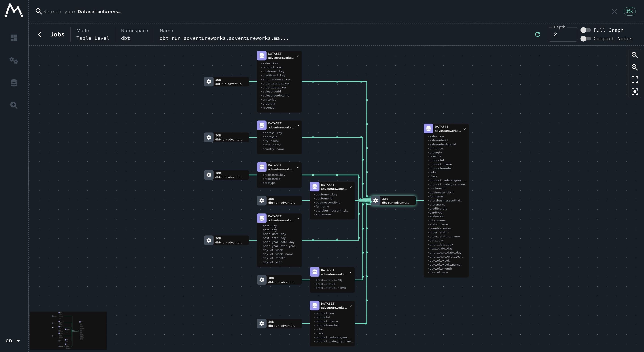
Task: Click the zoom in magnifier icon
Action: click(635, 55)
